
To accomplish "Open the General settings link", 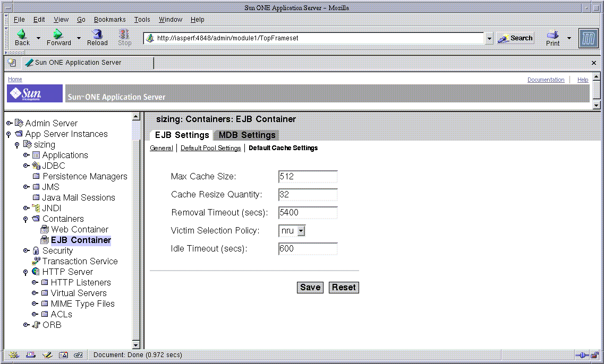I will 161,148.
